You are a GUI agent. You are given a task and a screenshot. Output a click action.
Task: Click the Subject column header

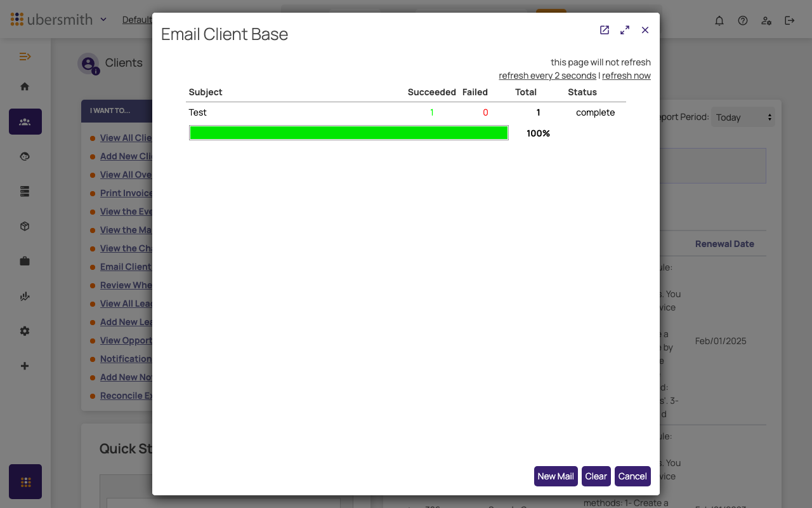pos(206,92)
